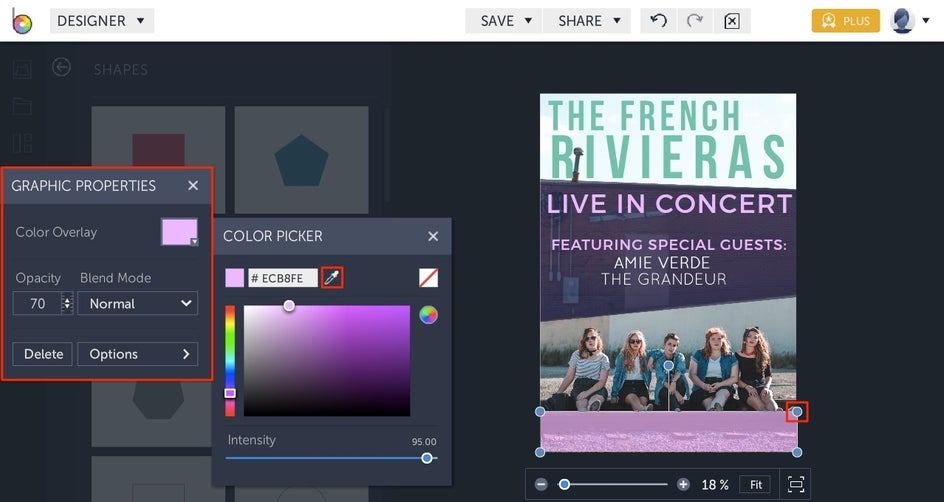Click the 18 % zoom value
The height and width of the screenshot is (502, 944).
pyautogui.click(x=715, y=485)
